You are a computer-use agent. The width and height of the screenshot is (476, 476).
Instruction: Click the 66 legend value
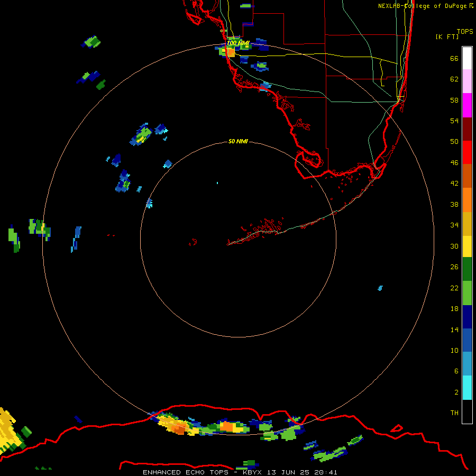[454, 58]
